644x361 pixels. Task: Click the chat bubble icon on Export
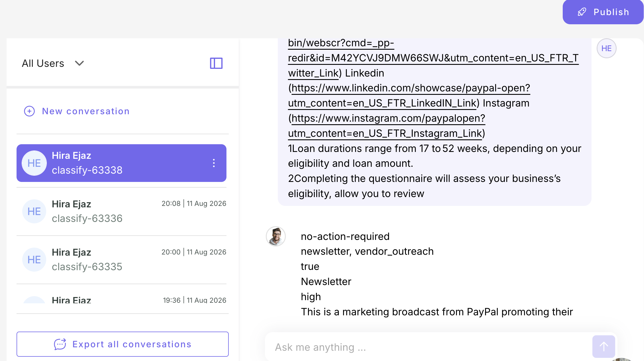point(60,344)
